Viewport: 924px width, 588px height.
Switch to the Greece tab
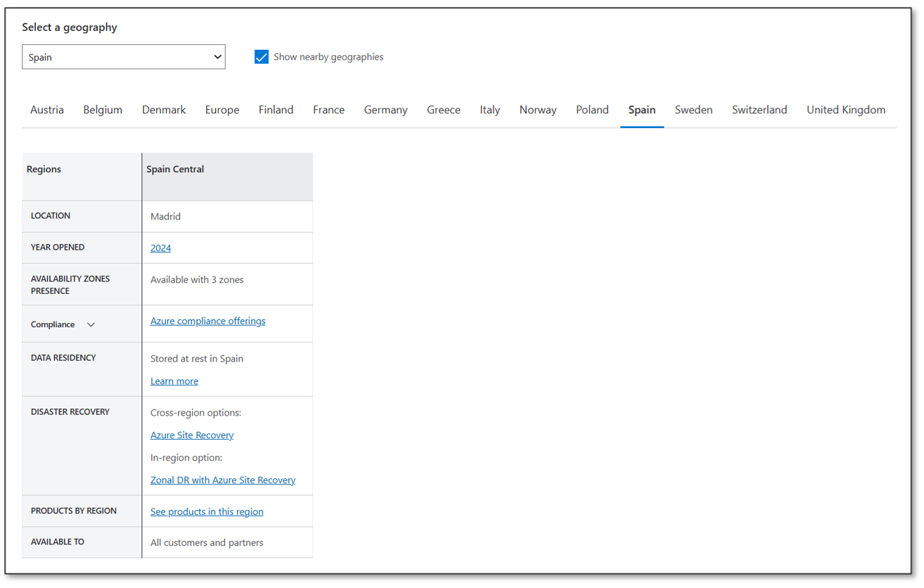444,110
